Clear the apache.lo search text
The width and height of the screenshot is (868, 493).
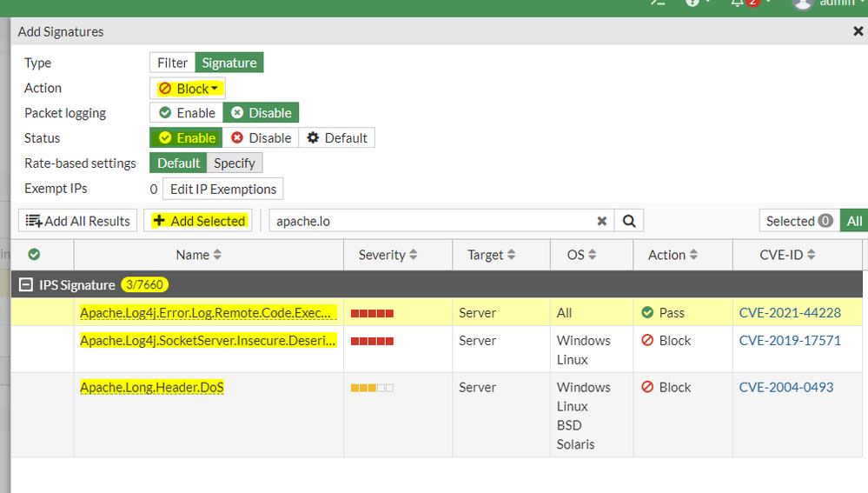[x=601, y=221]
